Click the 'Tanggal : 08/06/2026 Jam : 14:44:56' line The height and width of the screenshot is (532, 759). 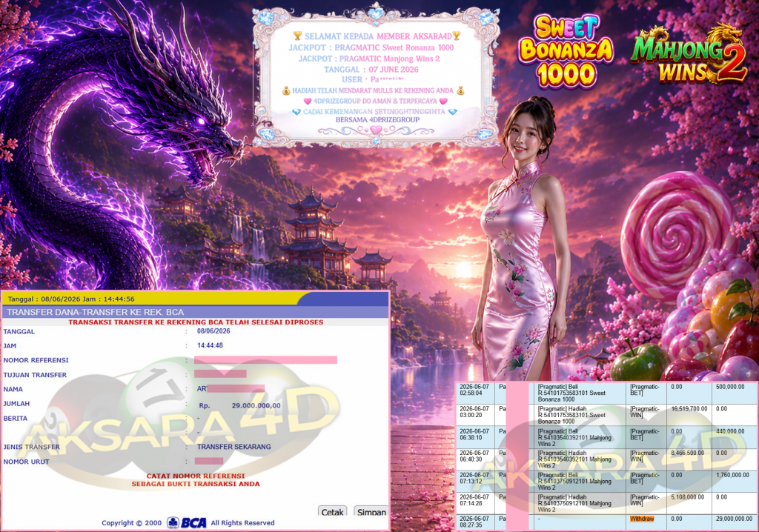[71, 299]
